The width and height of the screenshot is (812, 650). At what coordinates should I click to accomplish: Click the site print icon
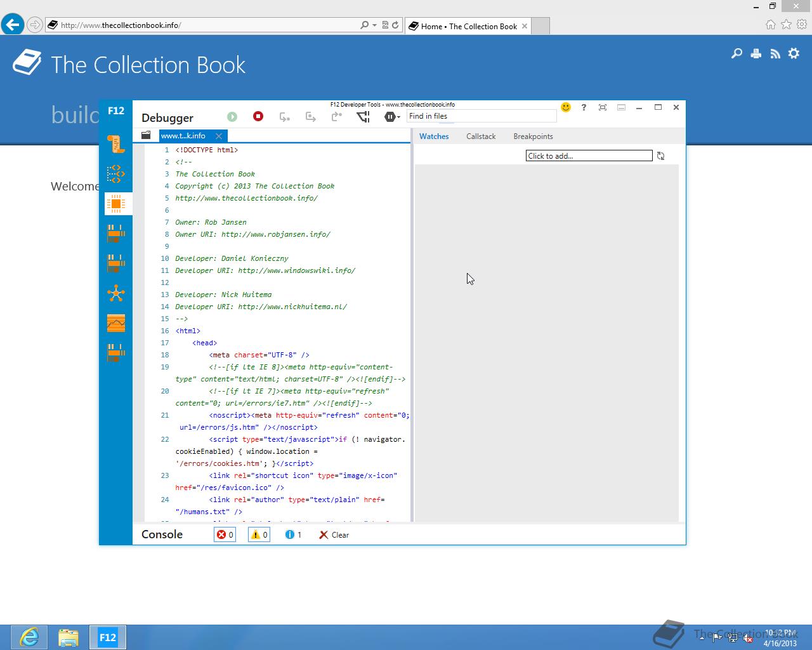tap(756, 54)
